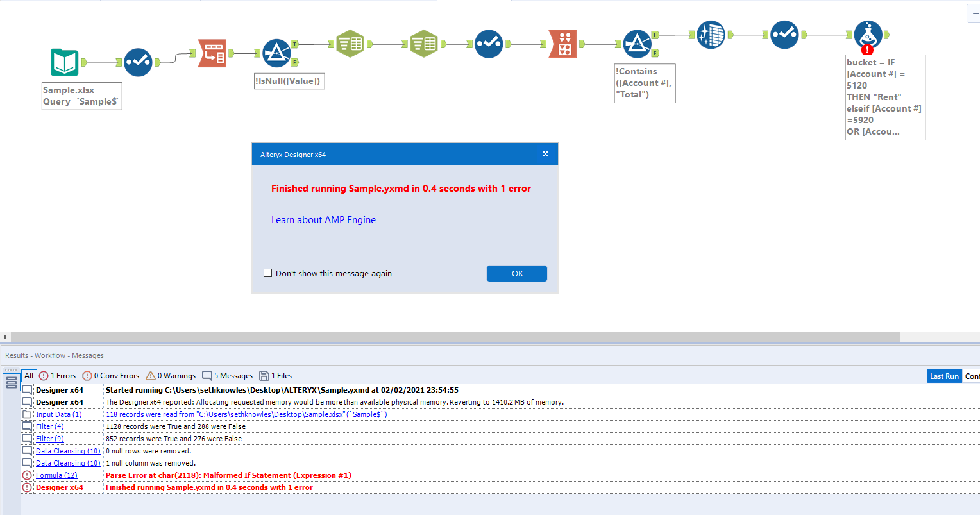Follow the Formula (12) error link
The image size is (980, 515).
pyautogui.click(x=56, y=475)
